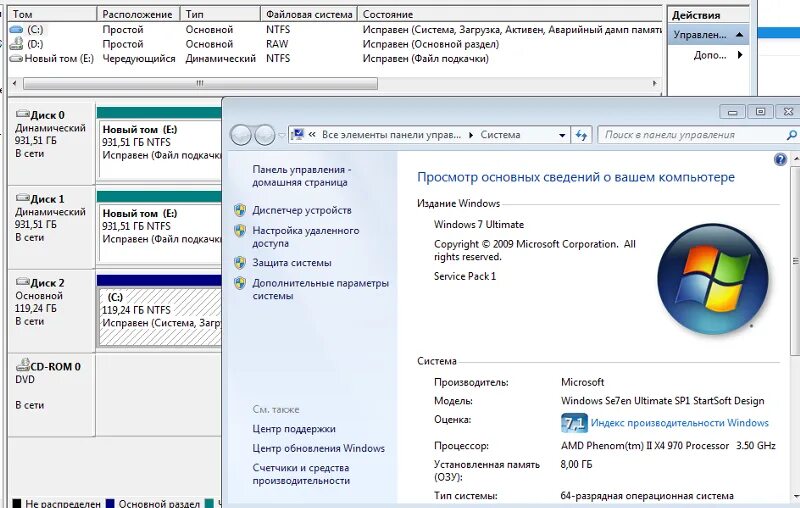Click breadcrumb arrow before Система
Viewport: 800px width, 508px height.
(x=470, y=135)
